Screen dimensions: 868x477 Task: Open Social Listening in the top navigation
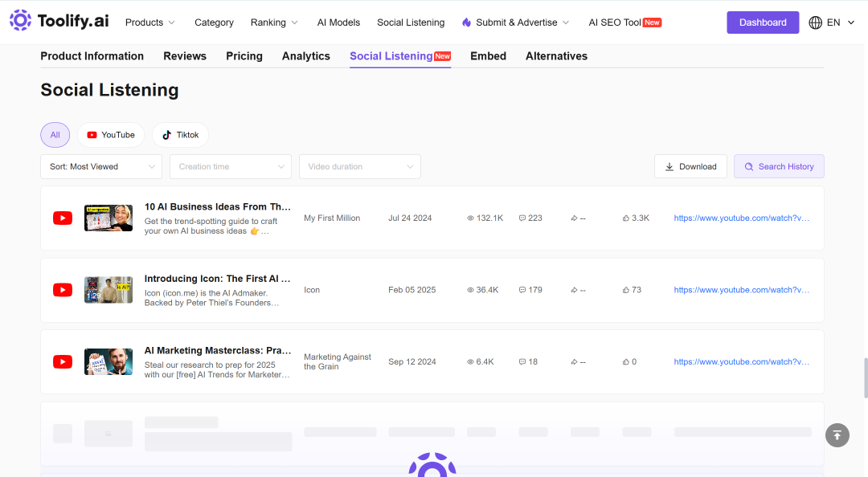pyautogui.click(x=411, y=22)
